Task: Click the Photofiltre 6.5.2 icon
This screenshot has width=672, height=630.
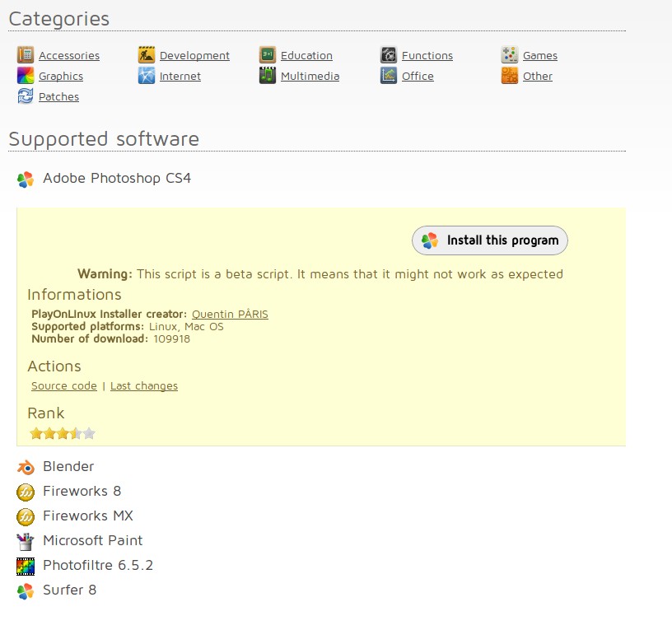Action: (x=26, y=567)
